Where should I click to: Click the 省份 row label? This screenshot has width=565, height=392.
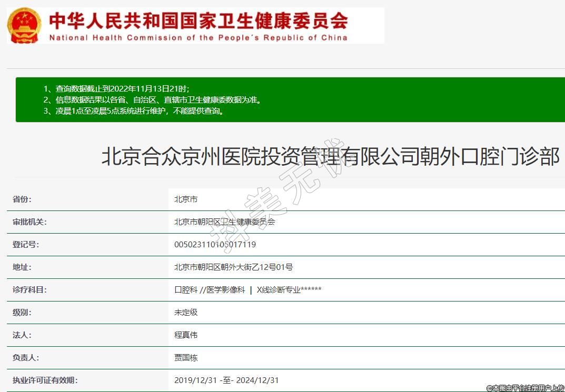(22, 199)
